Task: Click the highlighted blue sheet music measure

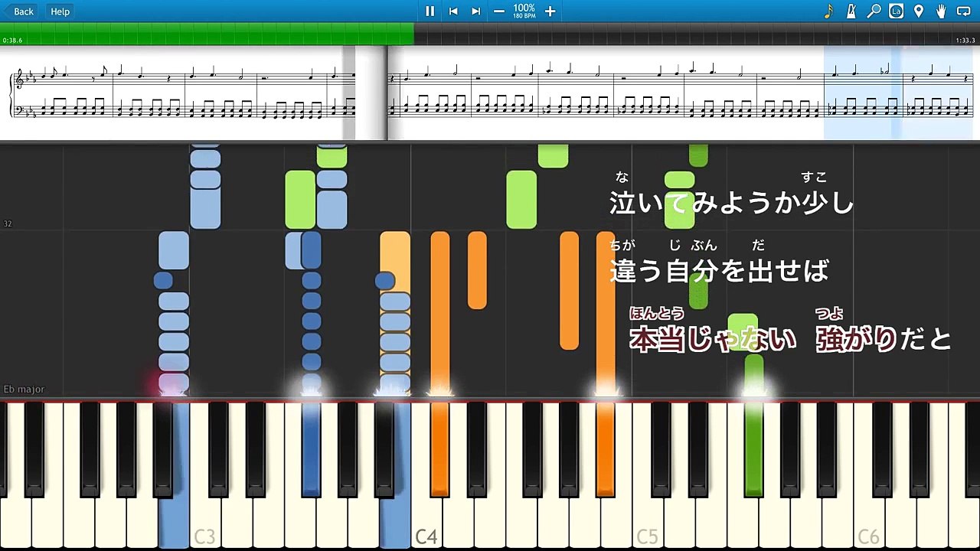Action: click(x=863, y=93)
